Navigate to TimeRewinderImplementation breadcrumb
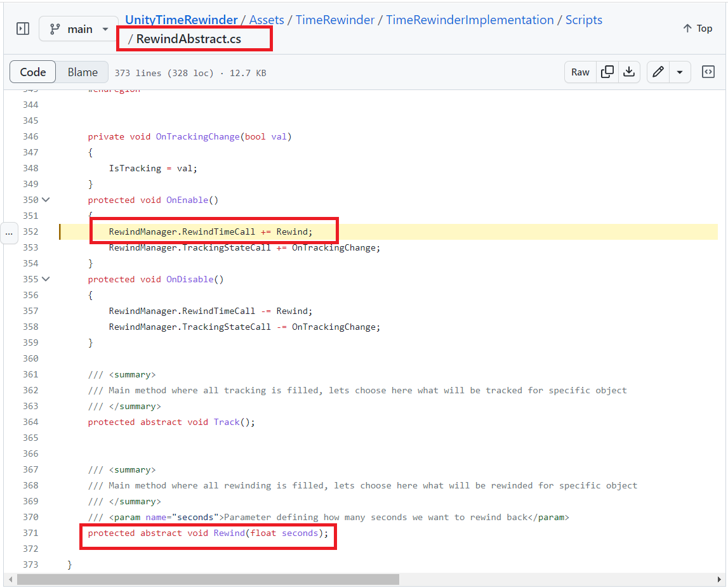This screenshot has height=588, width=728. (x=470, y=20)
